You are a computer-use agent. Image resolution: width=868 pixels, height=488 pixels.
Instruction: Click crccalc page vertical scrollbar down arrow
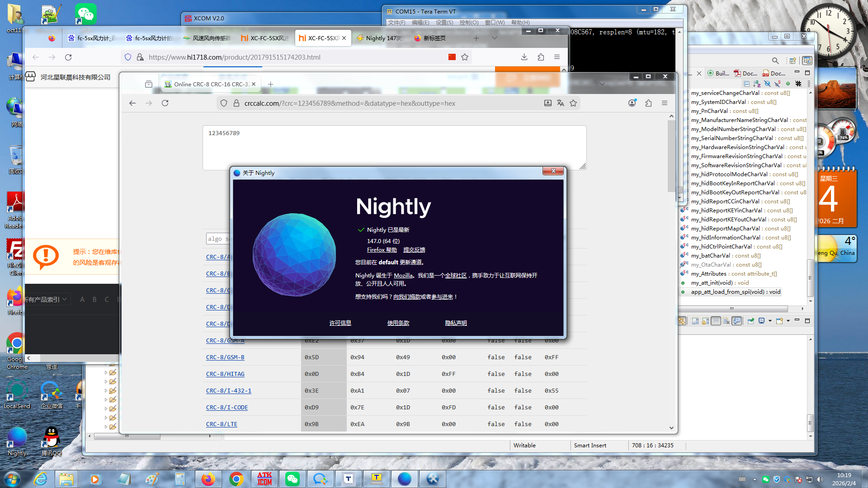pyautogui.click(x=671, y=427)
